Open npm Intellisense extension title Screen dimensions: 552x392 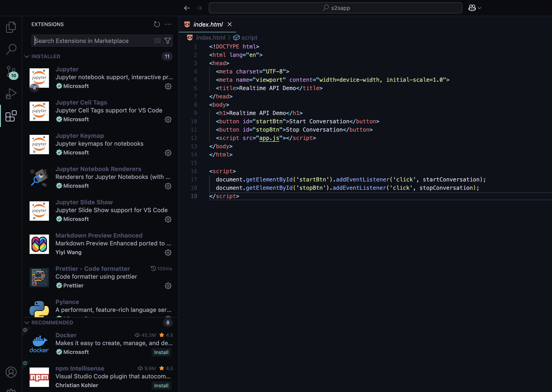80,369
